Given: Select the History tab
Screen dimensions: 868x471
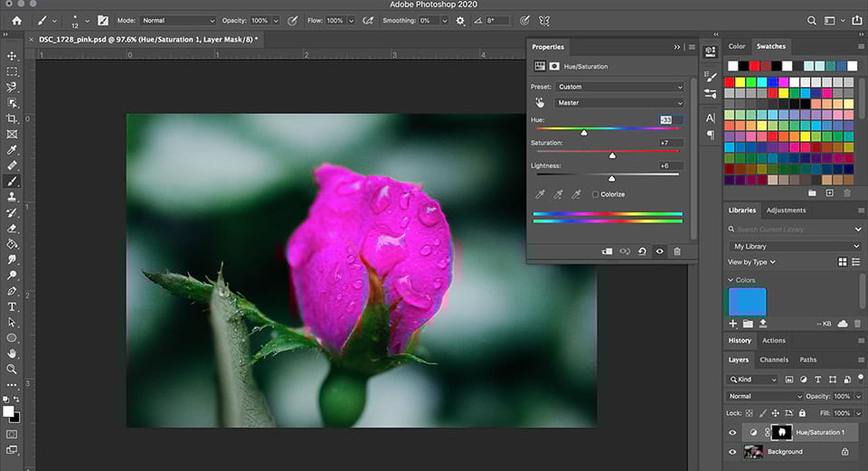Looking at the screenshot, I should [x=740, y=341].
